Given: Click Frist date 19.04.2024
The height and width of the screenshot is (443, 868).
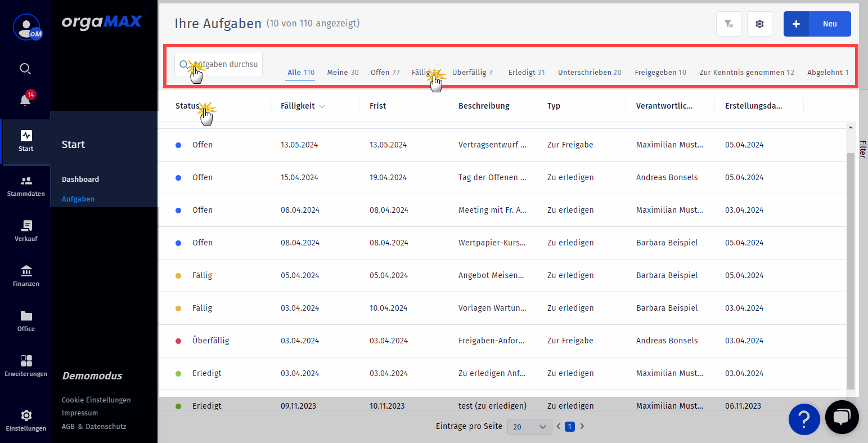Looking at the screenshot, I should tap(389, 177).
